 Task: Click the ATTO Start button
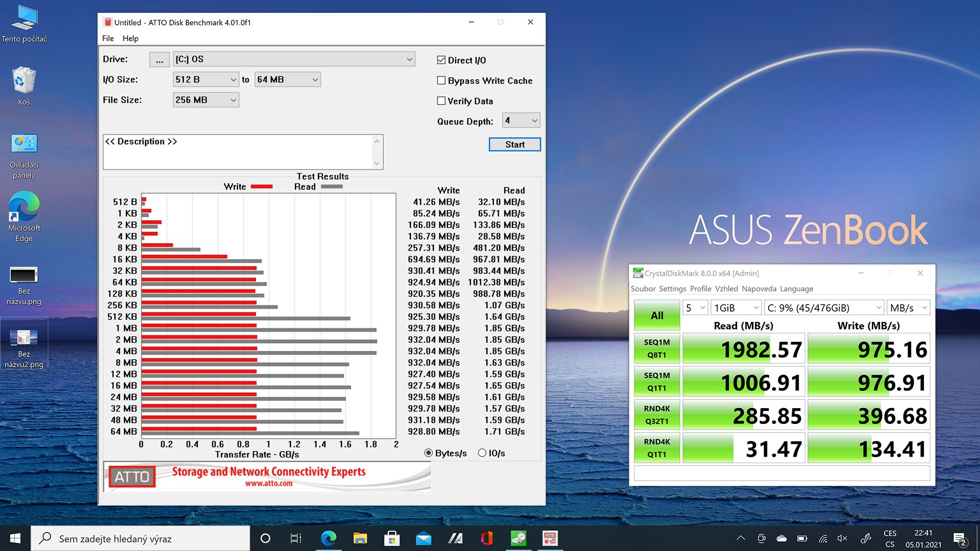(514, 144)
